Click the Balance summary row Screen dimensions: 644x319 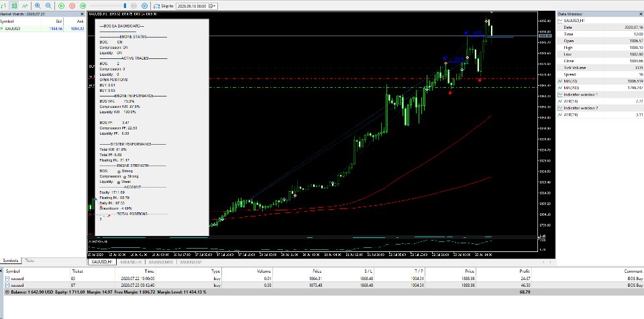[322, 292]
